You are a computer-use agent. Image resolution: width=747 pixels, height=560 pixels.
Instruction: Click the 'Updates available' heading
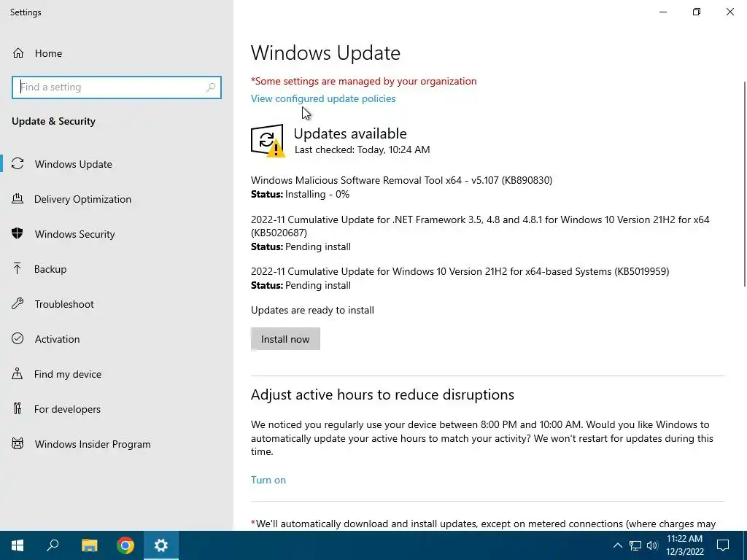[x=350, y=133]
